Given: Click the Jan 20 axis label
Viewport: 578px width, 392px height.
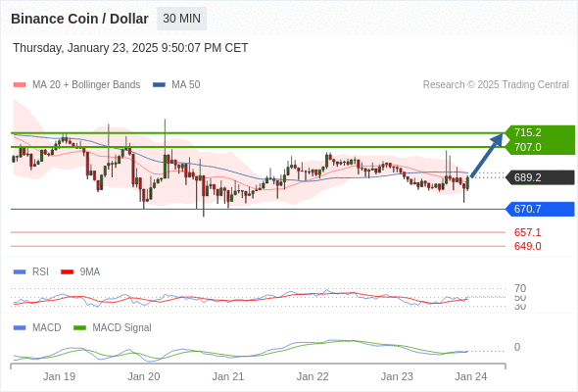Looking at the screenshot, I should tap(144, 376).
